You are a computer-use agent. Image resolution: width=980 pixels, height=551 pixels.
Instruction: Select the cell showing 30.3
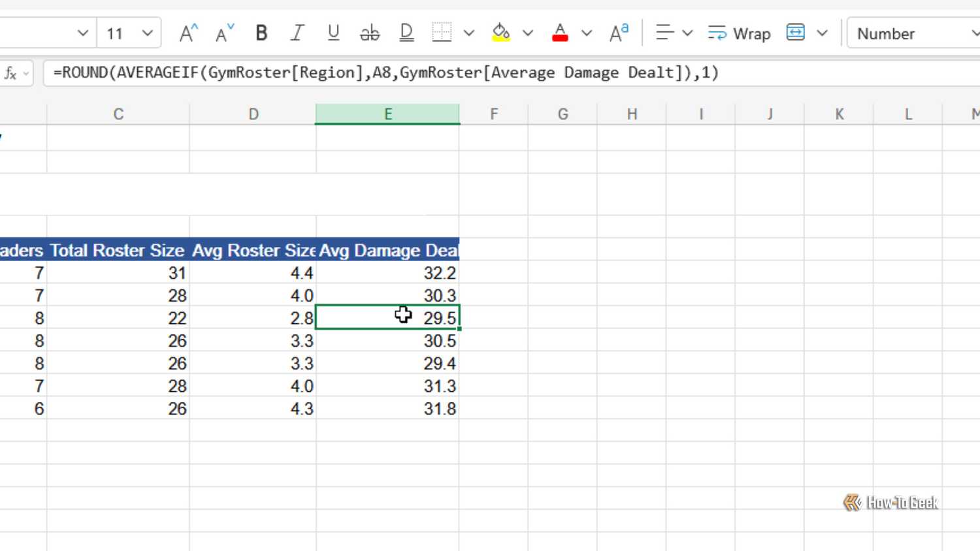pos(388,295)
